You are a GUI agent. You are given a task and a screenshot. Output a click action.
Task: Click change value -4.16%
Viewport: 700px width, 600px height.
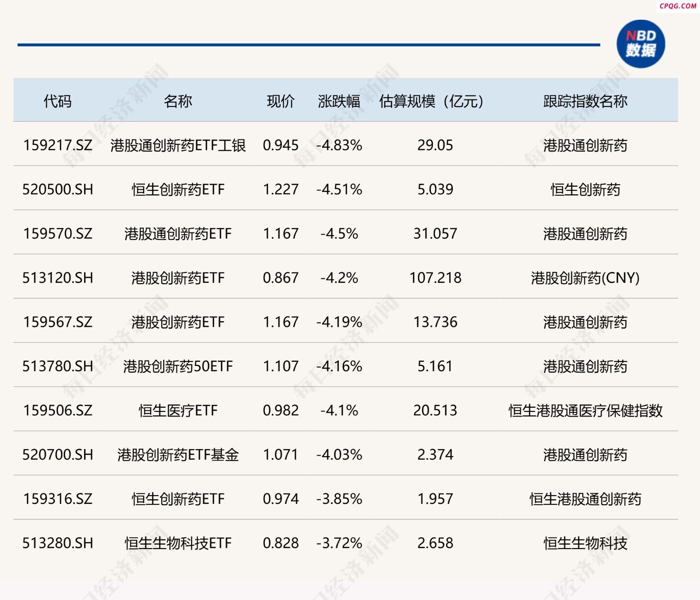click(x=339, y=366)
